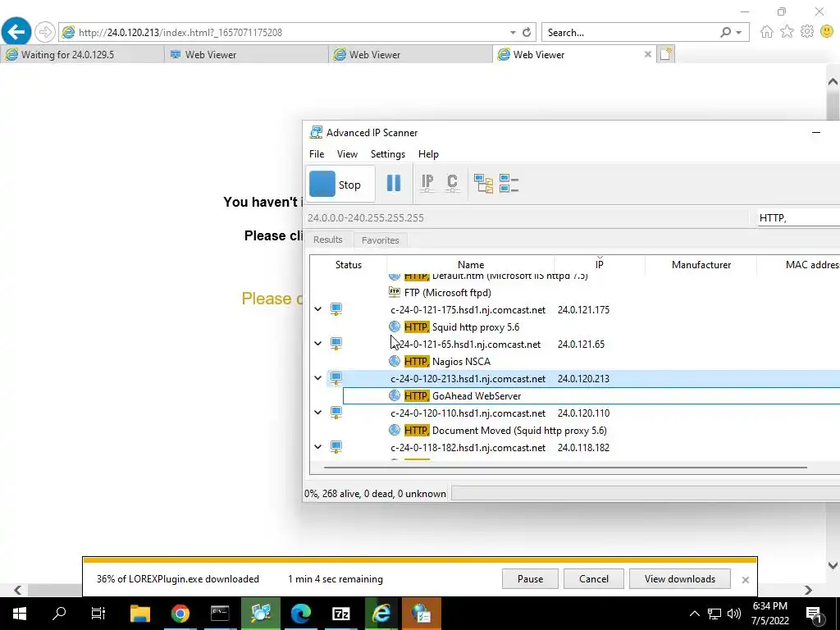The height and width of the screenshot is (630, 840).
Task: Open the Windows Start menu
Action: [20, 614]
